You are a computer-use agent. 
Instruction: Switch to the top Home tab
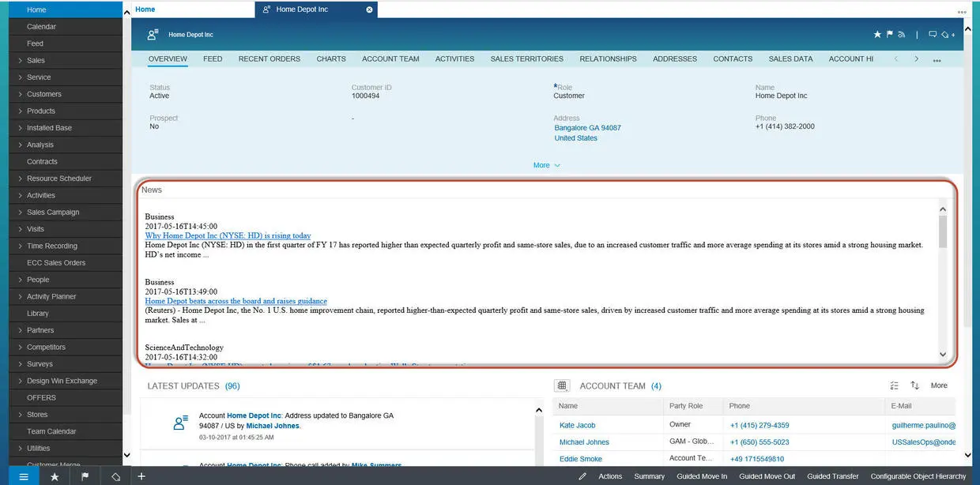(145, 9)
